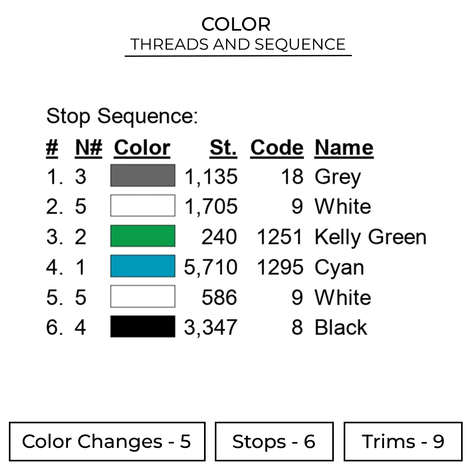Click the stitch count 5,710

click(x=211, y=267)
